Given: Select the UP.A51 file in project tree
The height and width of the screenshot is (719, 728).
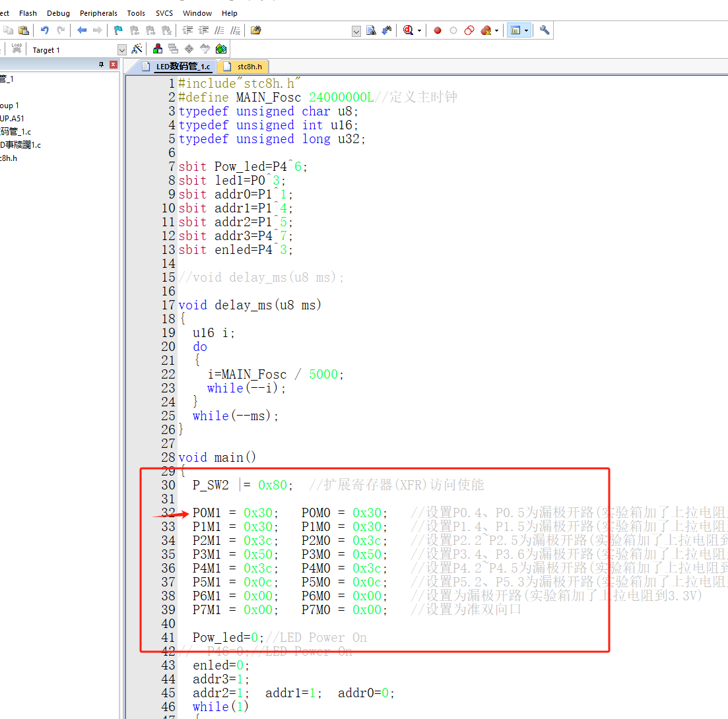Looking at the screenshot, I should 12,119.
